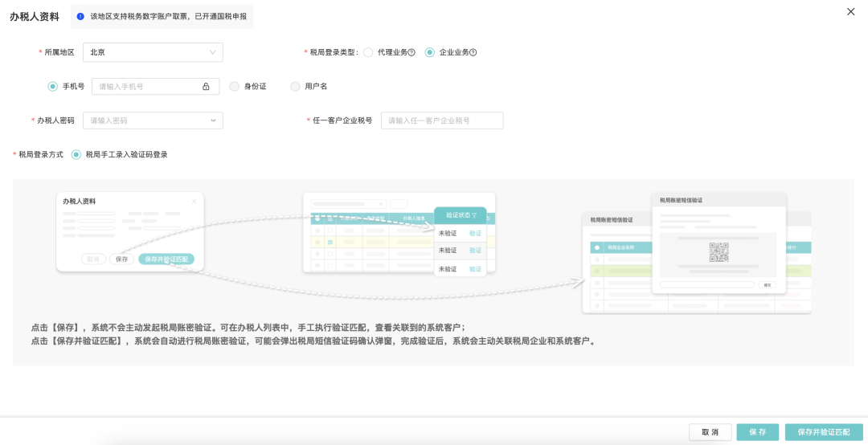868x445 pixels.
Task: Click help icon next to 企业业务
Action: pyautogui.click(x=473, y=53)
